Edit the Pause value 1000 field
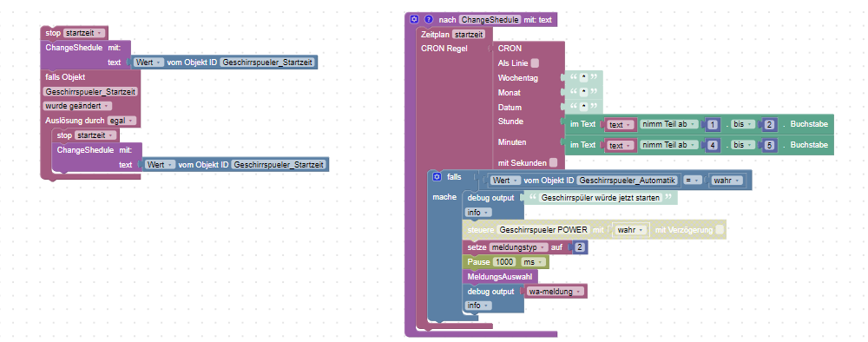 [504, 262]
